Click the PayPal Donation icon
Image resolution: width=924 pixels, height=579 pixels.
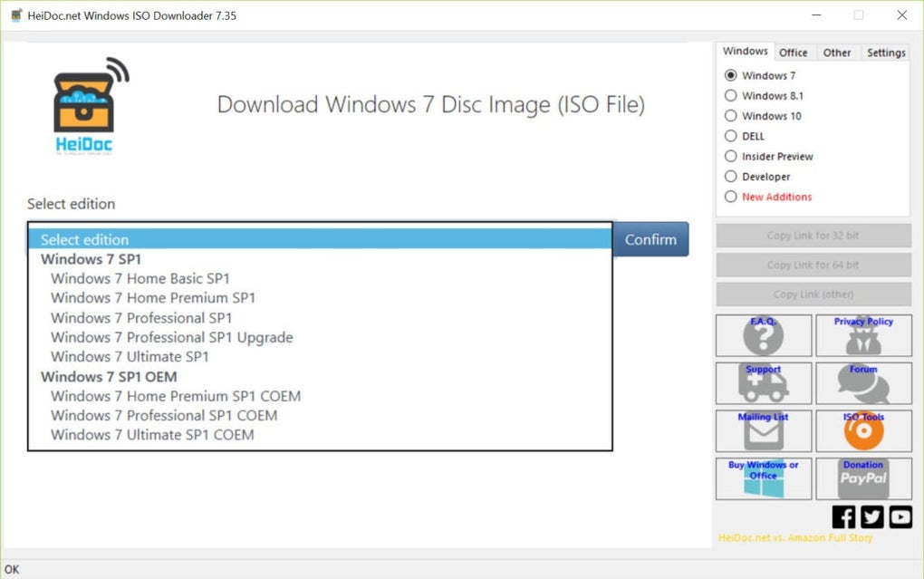(x=863, y=478)
